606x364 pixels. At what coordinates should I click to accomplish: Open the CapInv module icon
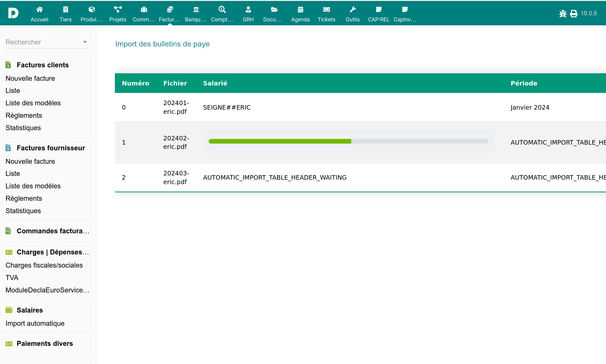point(405,9)
